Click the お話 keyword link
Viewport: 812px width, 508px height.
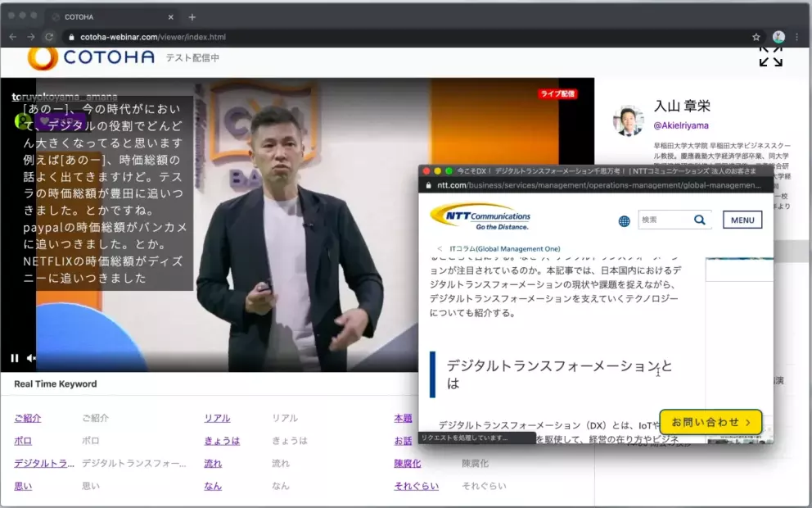[x=403, y=441]
